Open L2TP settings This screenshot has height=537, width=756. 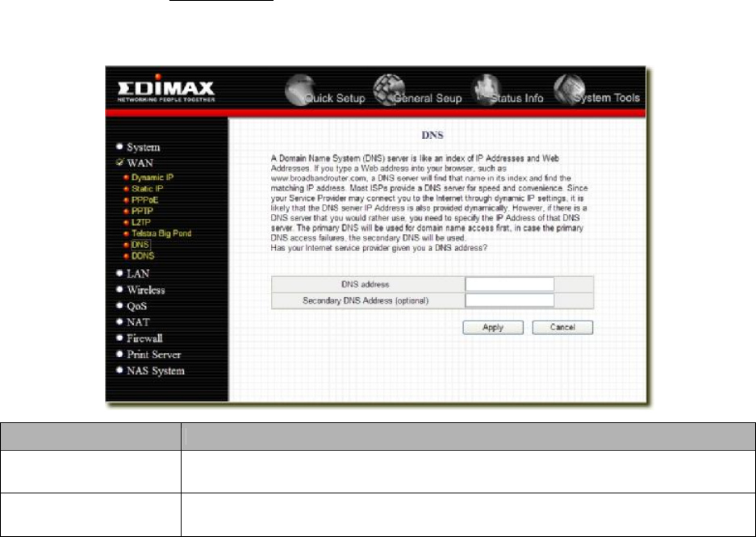(140, 222)
